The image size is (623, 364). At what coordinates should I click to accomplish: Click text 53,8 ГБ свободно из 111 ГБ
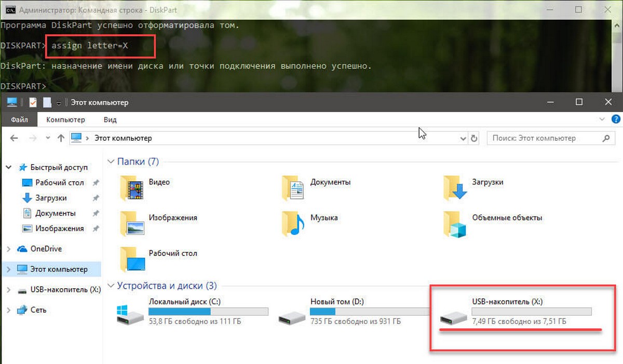(195, 321)
